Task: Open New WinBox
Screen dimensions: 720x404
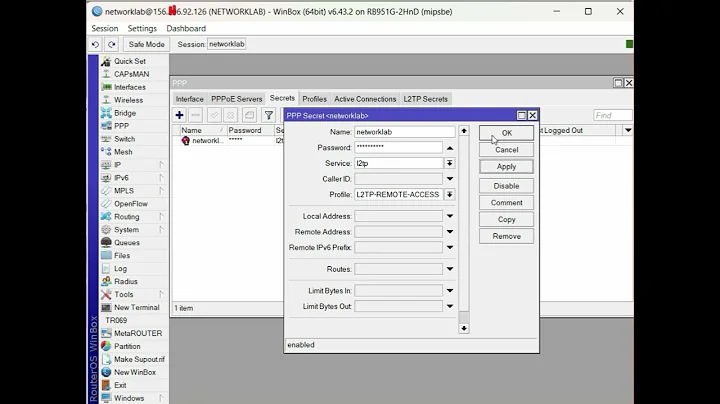Action: (135, 372)
